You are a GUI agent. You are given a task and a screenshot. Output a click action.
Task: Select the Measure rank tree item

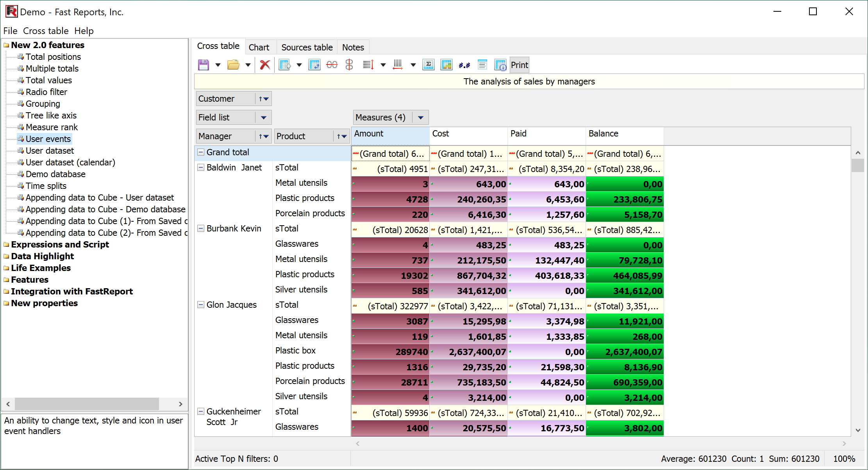point(52,127)
